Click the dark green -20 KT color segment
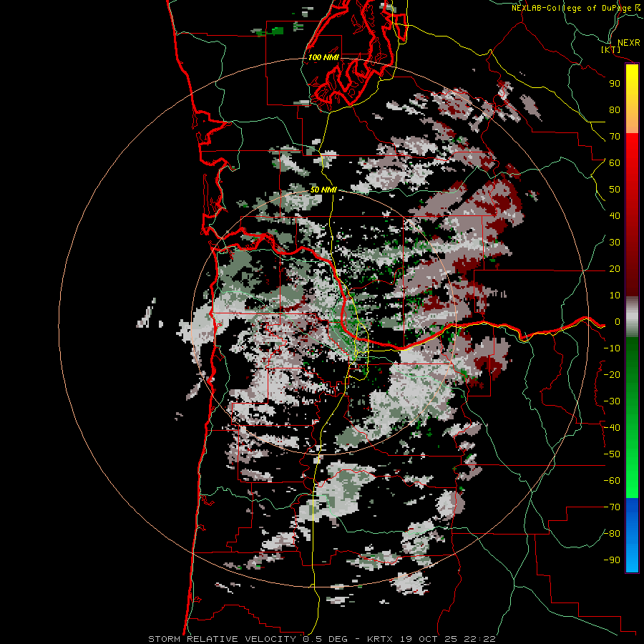Viewport: 644px width, 644px height. click(x=632, y=374)
